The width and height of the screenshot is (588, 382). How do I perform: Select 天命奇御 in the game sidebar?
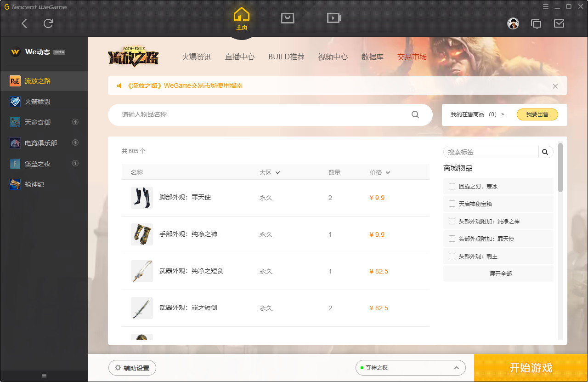(44, 122)
